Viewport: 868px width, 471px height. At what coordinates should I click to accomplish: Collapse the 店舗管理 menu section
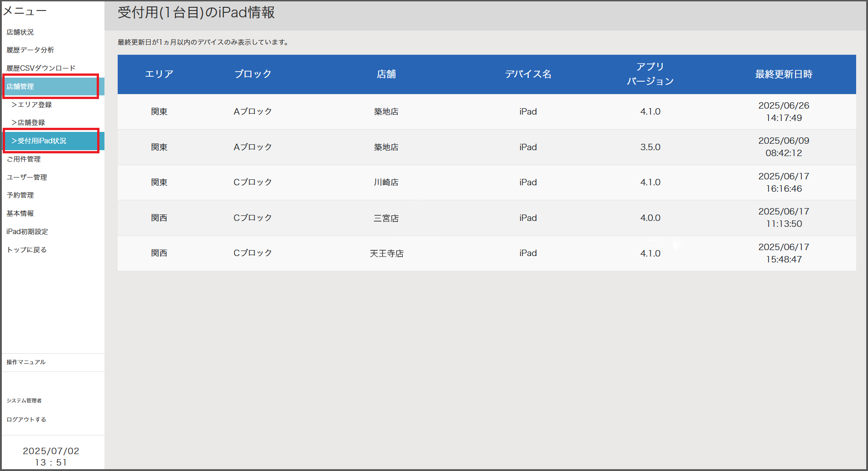pyautogui.click(x=20, y=86)
